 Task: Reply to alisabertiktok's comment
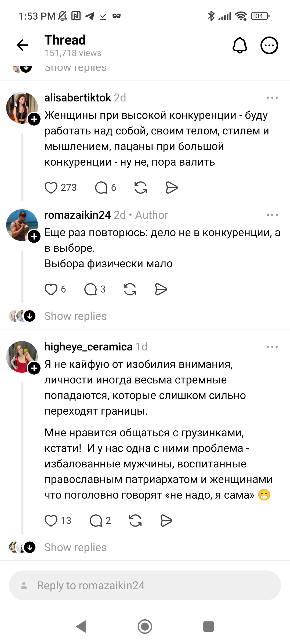(x=102, y=188)
